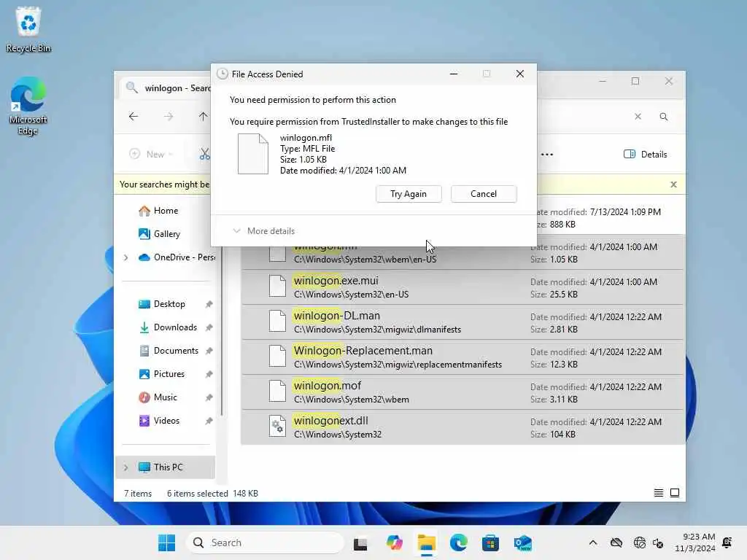The image size is (747, 560).
Task: Expand the This PC node chevron
Action: click(125, 467)
